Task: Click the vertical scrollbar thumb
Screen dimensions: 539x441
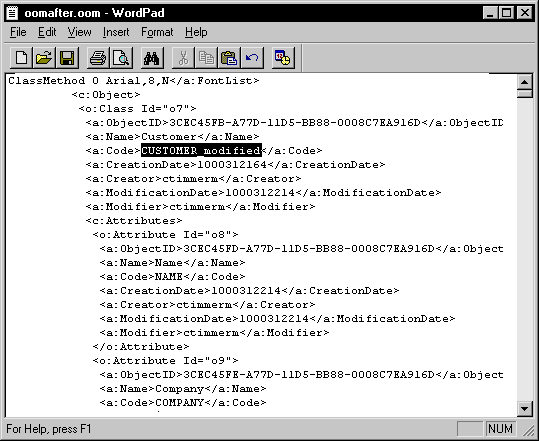Action: [x=525, y=93]
